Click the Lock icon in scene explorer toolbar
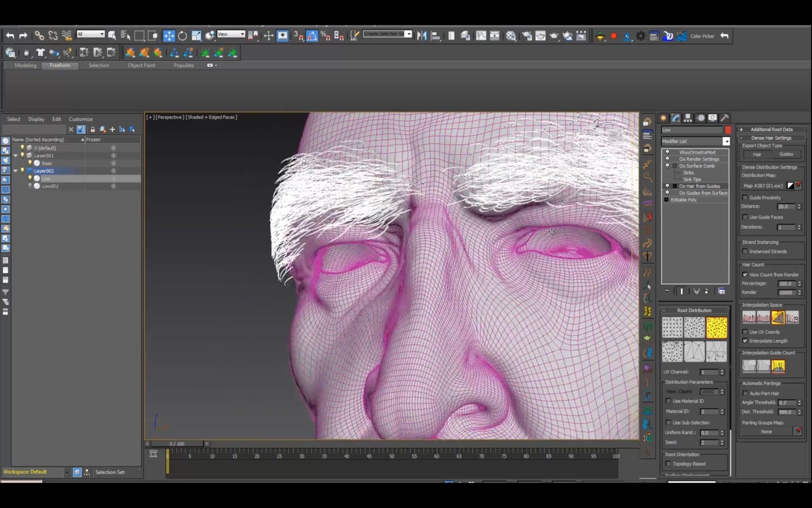 pos(93,130)
